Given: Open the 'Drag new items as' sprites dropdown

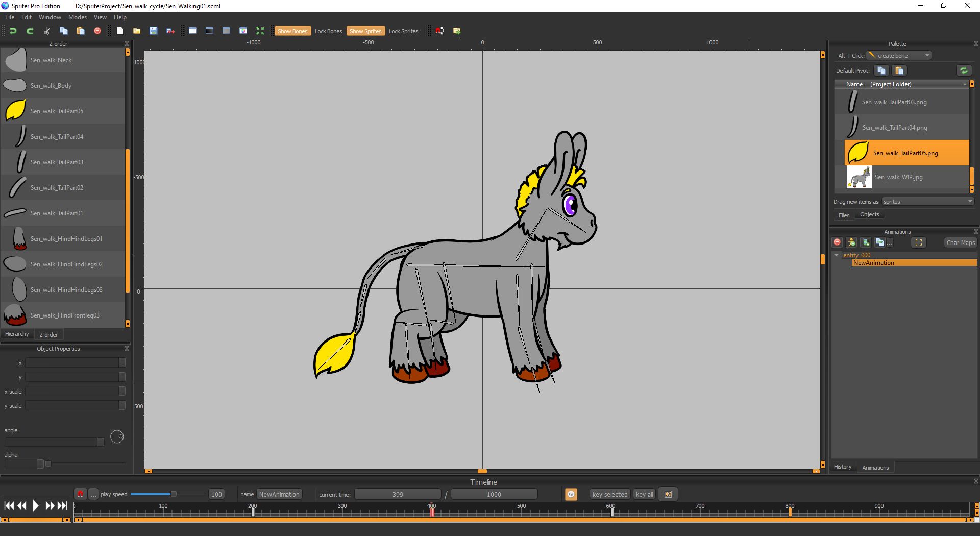Looking at the screenshot, I should [927, 202].
